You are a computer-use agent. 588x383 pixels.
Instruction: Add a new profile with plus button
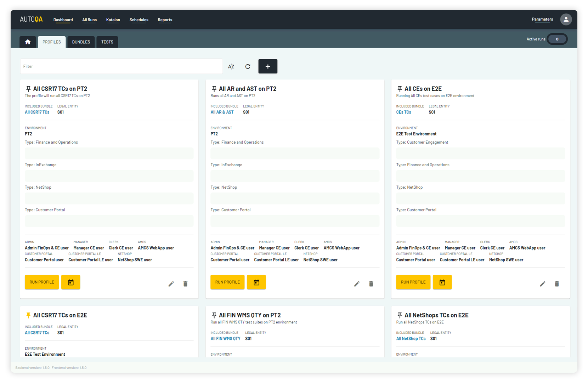pyautogui.click(x=267, y=66)
